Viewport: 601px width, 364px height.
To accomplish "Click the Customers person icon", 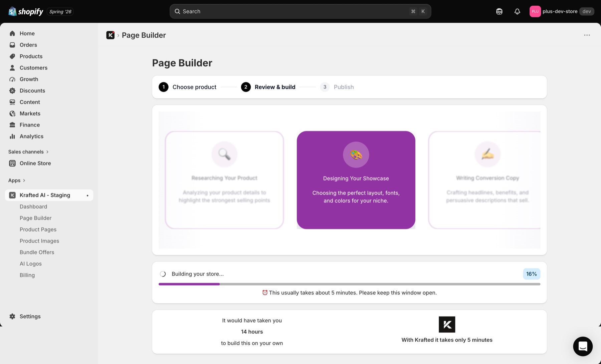I will pos(12,68).
